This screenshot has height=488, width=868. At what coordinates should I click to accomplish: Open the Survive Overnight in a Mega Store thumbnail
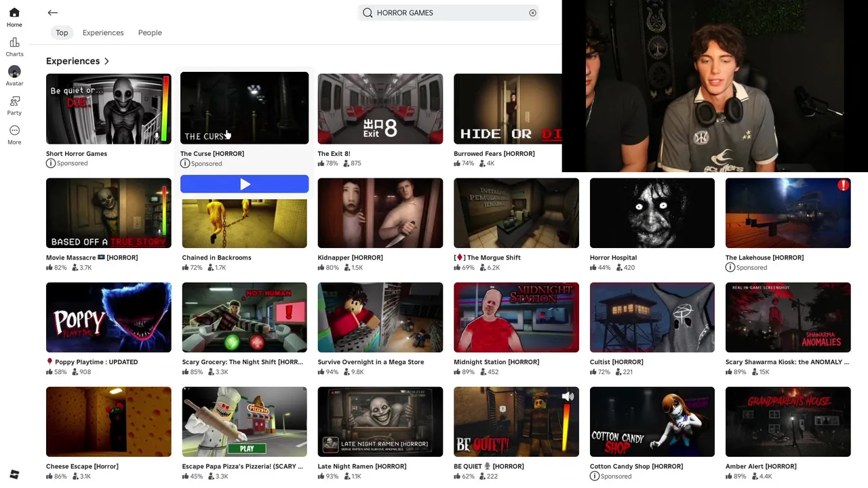(x=380, y=317)
